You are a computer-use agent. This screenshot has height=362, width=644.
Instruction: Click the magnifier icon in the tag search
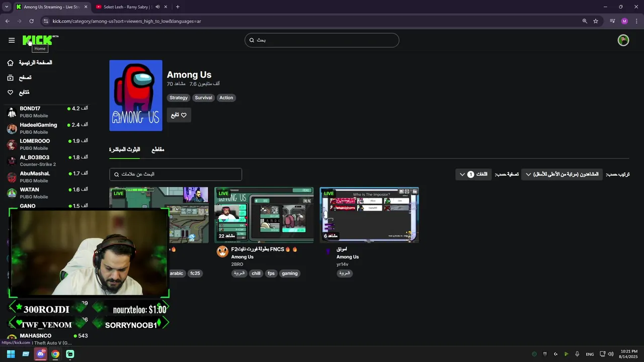(x=117, y=174)
